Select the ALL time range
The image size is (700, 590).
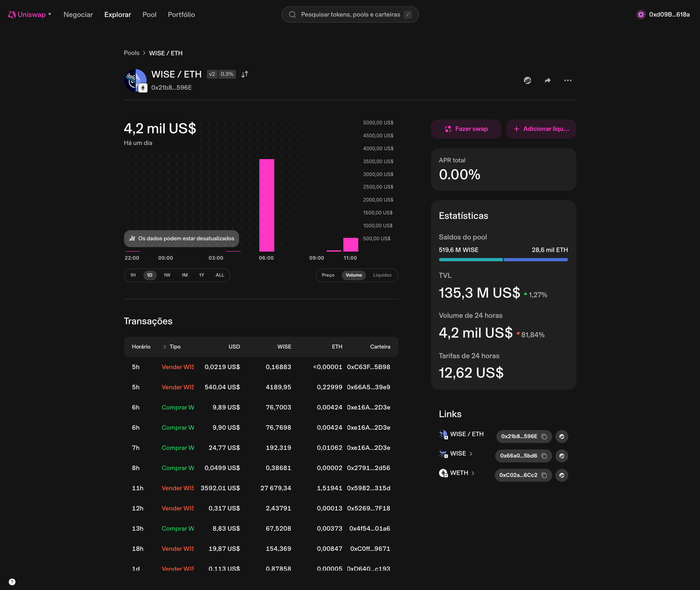pos(220,275)
